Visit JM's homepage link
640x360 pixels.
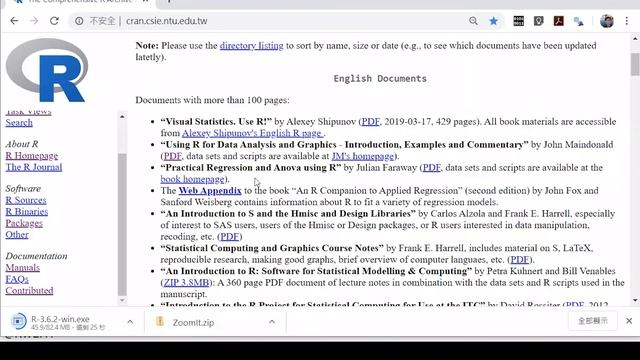coord(363,156)
